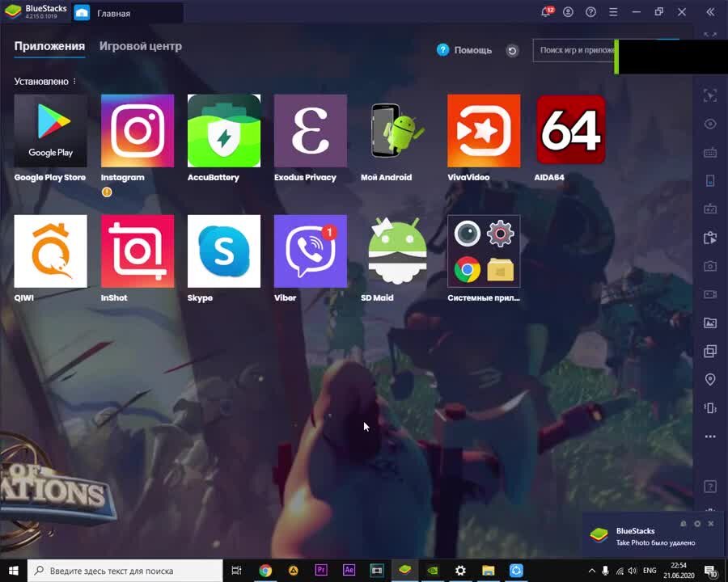This screenshot has height=582, width=728.
Task: Open notification settings gear in popup
Action: (697, 524)
